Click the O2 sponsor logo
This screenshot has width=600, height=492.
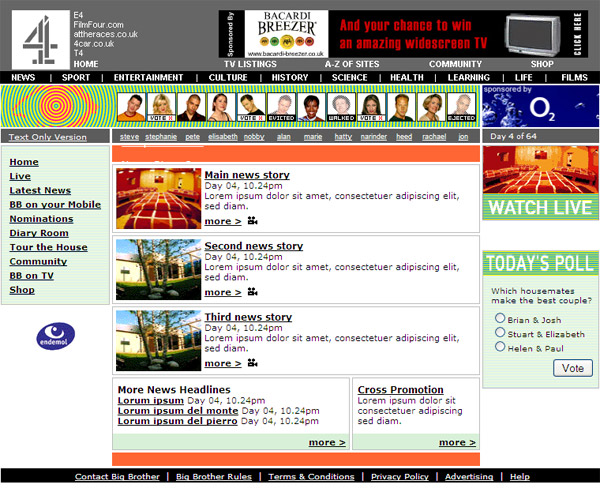click(541, 106)
